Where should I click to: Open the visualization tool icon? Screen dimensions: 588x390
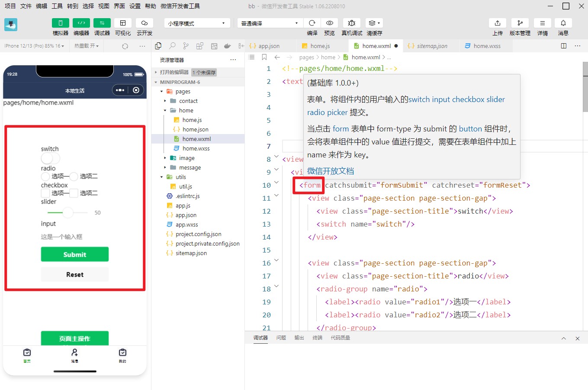(123, 23)
